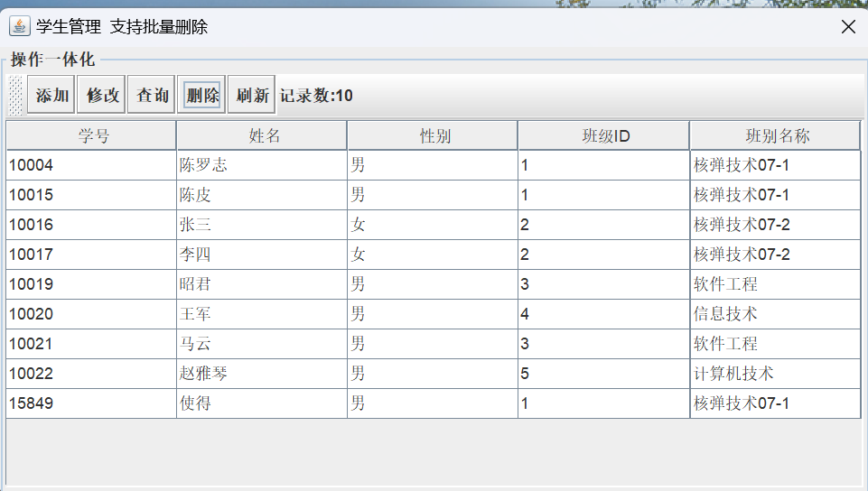Refresh the table with 刷新
The height and width of the screenshot is (491, 868).
252,95
